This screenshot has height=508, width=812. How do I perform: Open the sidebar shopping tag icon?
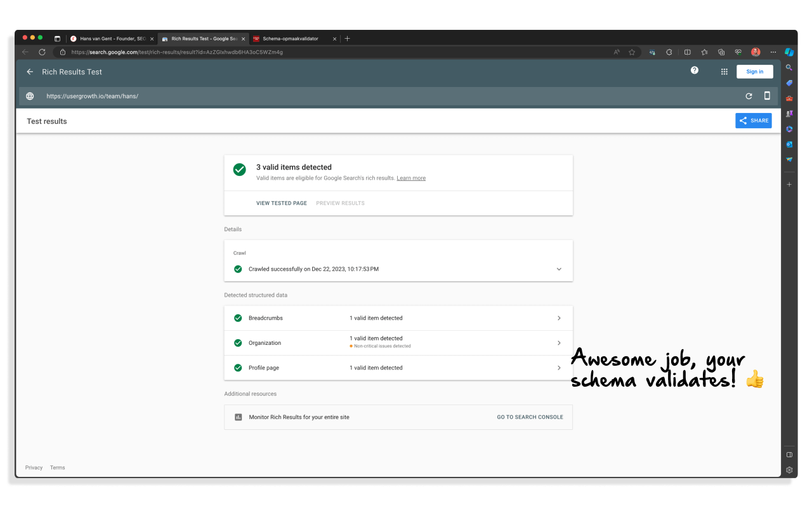pyautogui.click(x=789, y=83)
